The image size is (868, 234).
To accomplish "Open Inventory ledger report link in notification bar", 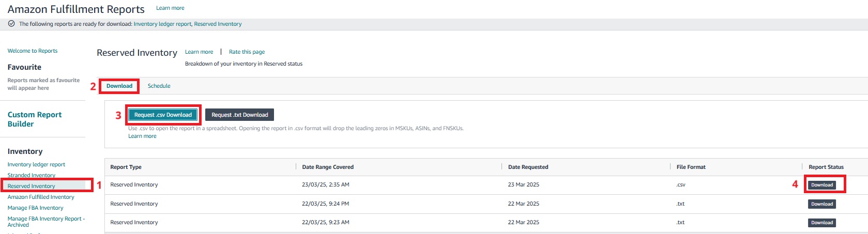I will click(162, 24).
